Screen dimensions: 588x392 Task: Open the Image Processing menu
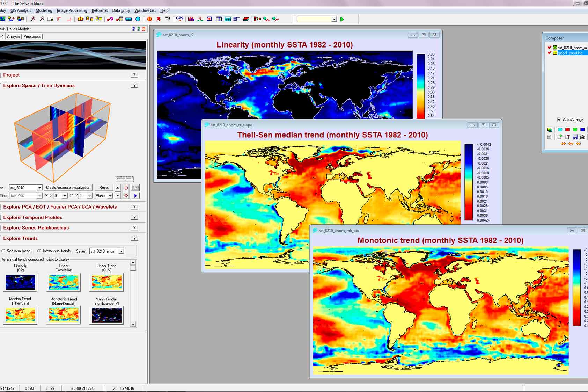[72, 10]
